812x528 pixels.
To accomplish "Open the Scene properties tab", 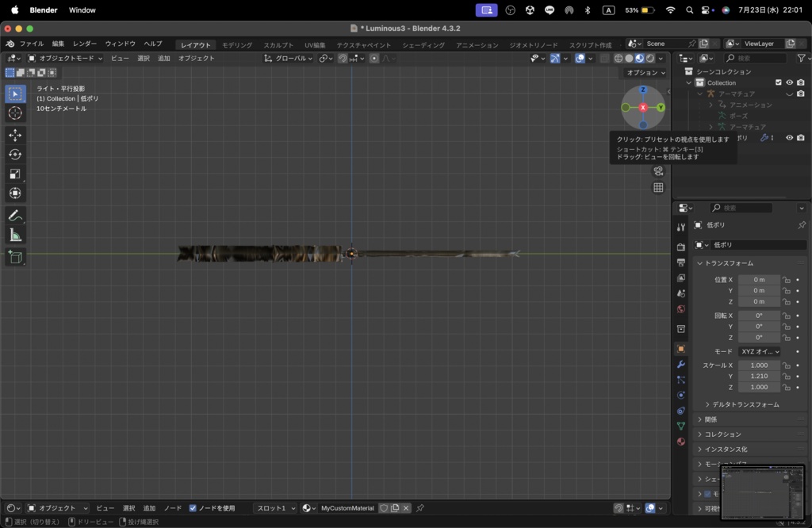I will click(x=681, y=293).
